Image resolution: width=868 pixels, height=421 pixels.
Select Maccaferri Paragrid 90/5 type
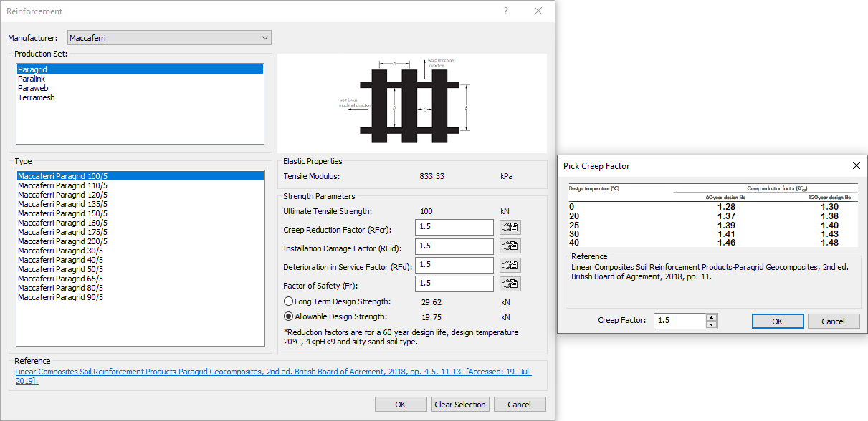pyautogui.click(x=140, y=297)
